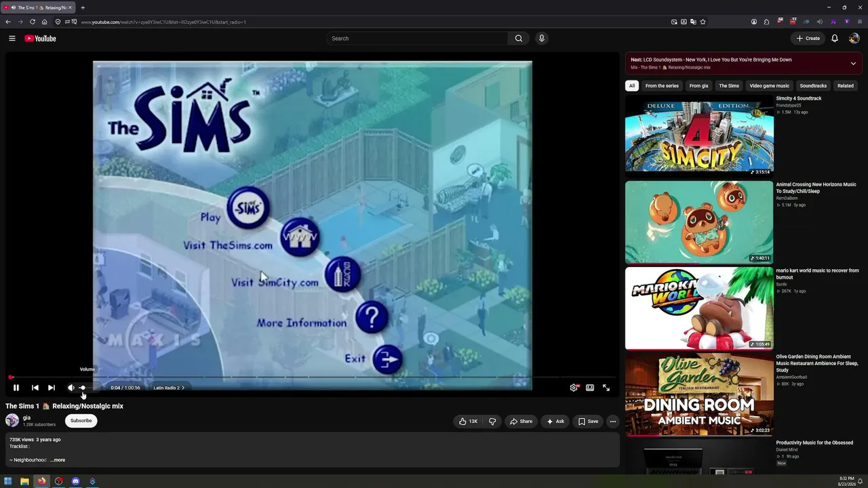
Task: Open the Simcity 4 Soundtrack thumbnail
Action: pos(699,136)
